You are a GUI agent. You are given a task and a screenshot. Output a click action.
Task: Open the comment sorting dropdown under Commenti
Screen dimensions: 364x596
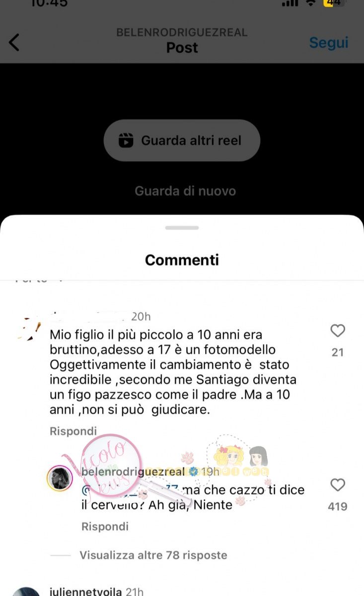tap(39, 279)
